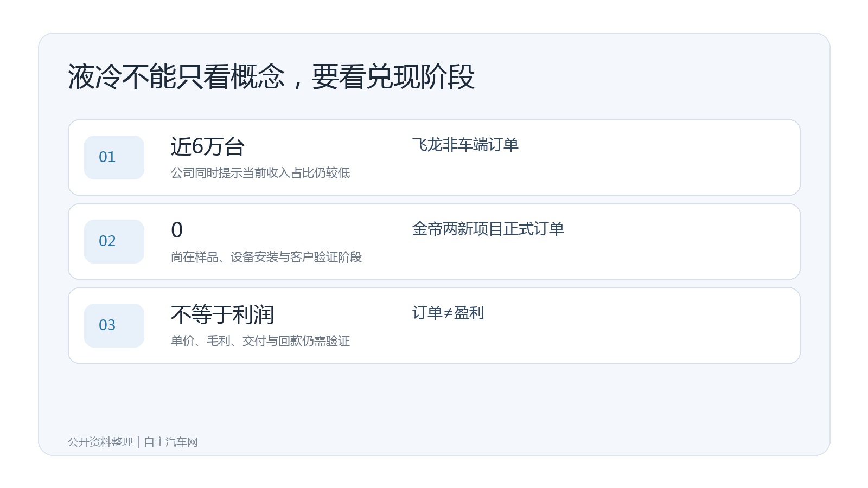
Task: Click the 01 number badge
Action: [114, 157]
